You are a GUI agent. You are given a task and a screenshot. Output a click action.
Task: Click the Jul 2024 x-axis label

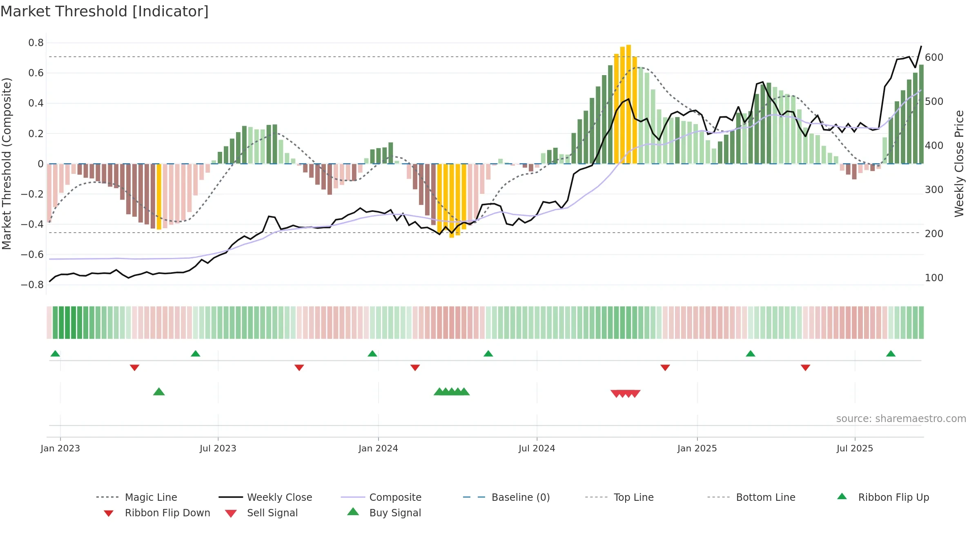coord(537,448)
